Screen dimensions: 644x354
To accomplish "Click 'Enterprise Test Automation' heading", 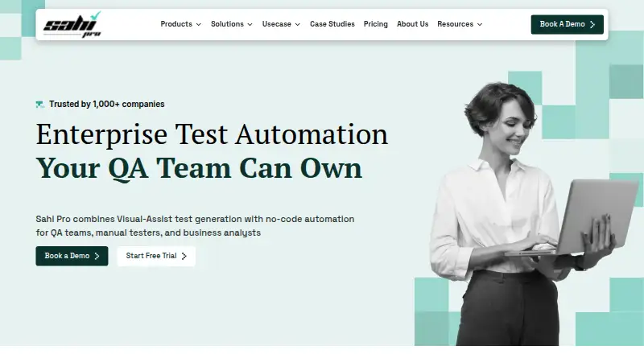I will [212, 134].
